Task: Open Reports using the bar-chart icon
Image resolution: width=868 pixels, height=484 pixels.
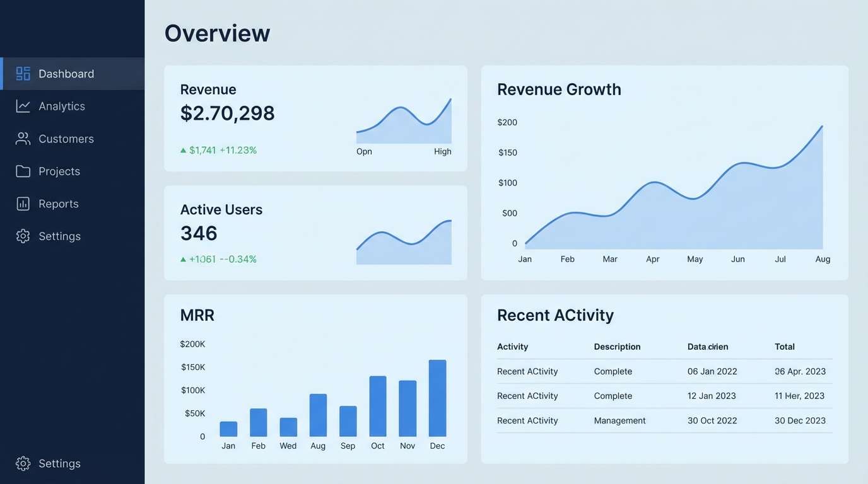Action: click(23, 204)
